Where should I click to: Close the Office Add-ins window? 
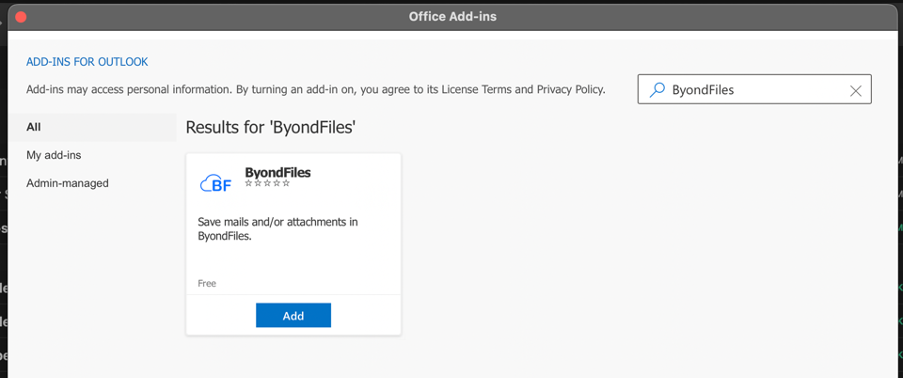click(x=21, y=17)
